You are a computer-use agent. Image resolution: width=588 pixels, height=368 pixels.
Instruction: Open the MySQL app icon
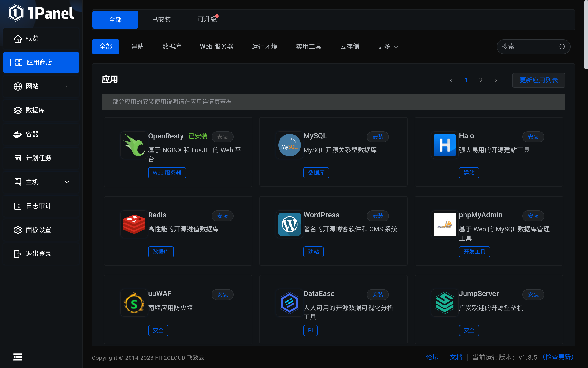click(x=289, y=145)
